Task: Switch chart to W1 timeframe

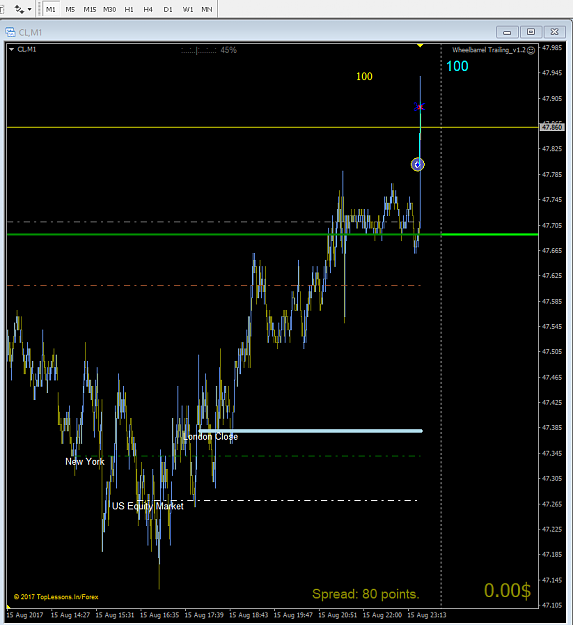Action: coord(187,9)
